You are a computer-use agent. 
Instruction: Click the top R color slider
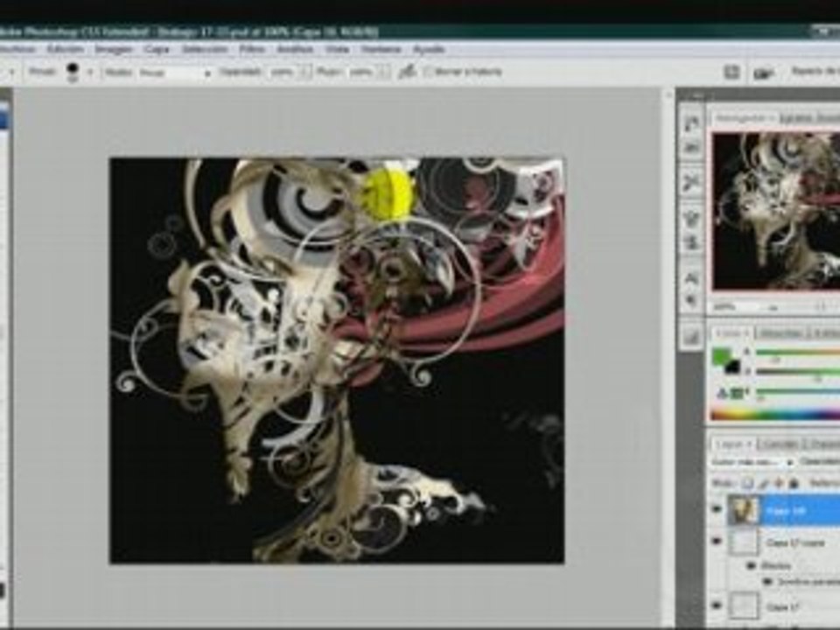pyautogui.click(x=798, y=352)
